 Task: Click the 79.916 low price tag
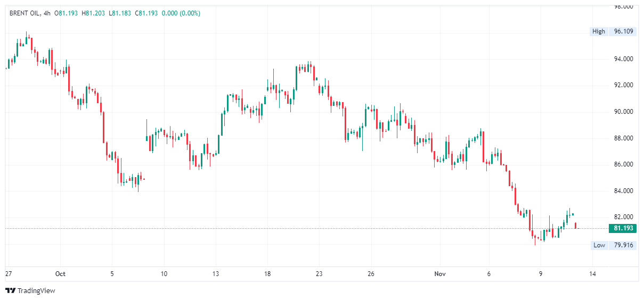pyautogui.click(x=623, y=245)
